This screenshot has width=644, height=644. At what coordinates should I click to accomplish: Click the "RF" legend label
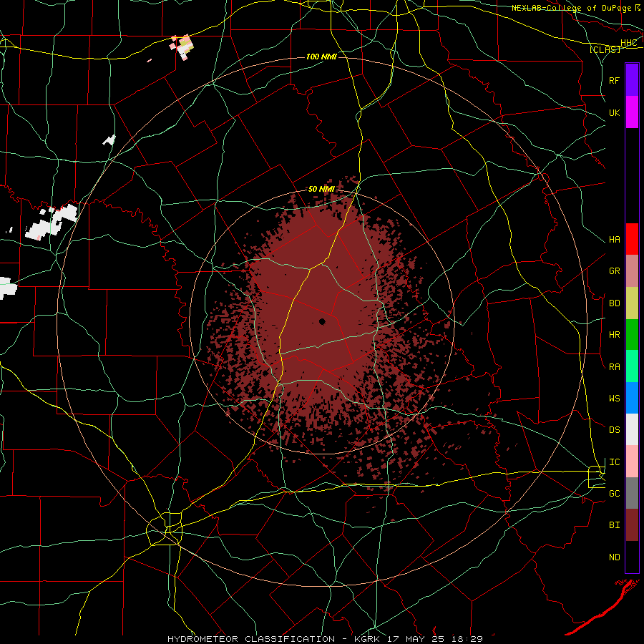tap(614, 80)
